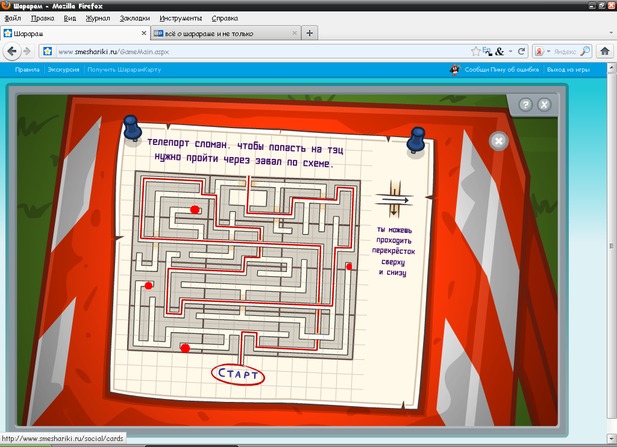Switch to 'всё о шарараме и не только' tab

tap(226, 33)
